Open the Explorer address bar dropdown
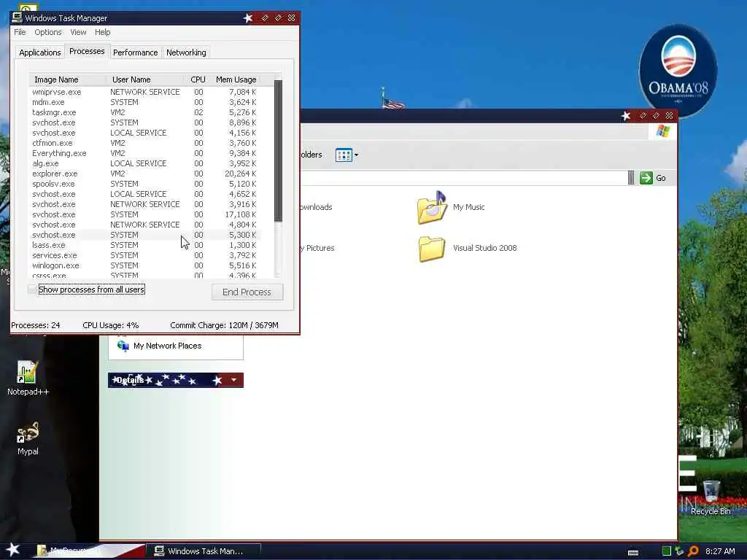The height and width of the screenshot is (560, 747). tap(631, 178)
